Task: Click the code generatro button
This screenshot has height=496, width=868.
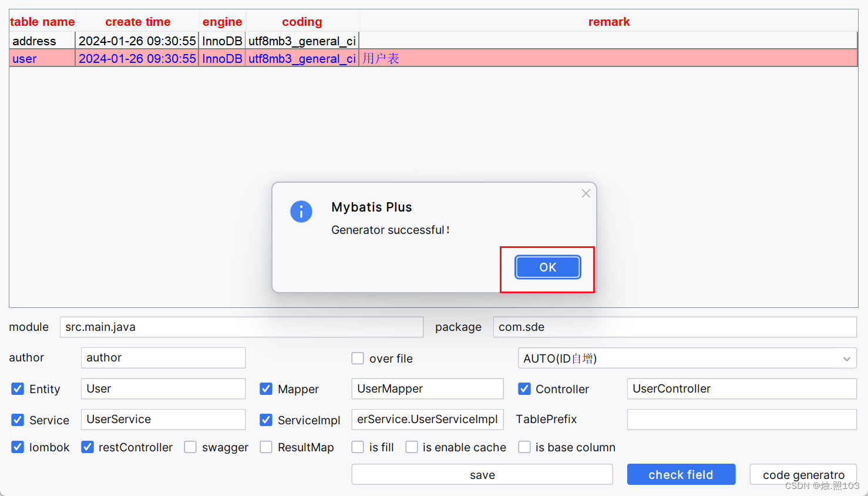Action: 803,474
